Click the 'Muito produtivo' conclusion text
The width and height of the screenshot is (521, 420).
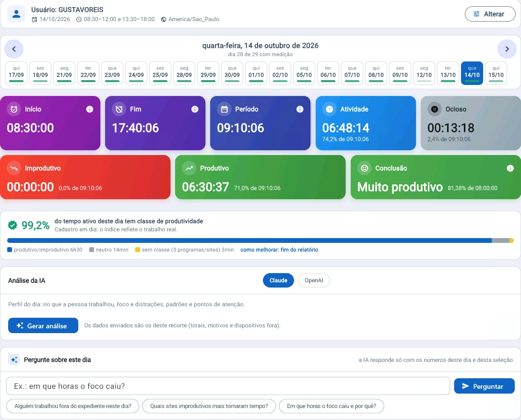click(x=400, y=187)
